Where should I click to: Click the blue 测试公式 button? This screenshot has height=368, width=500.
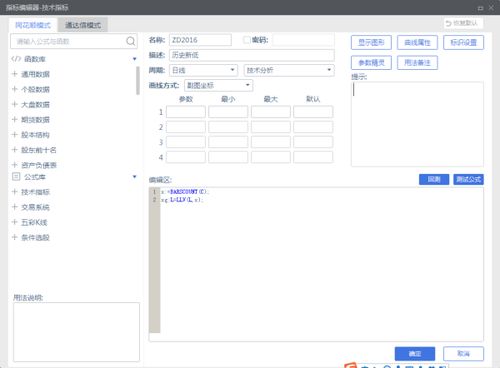468,179
